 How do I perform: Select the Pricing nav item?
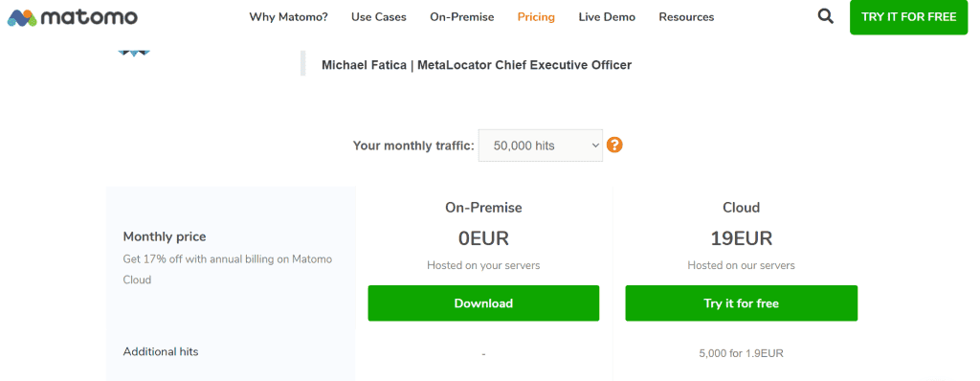536,17
